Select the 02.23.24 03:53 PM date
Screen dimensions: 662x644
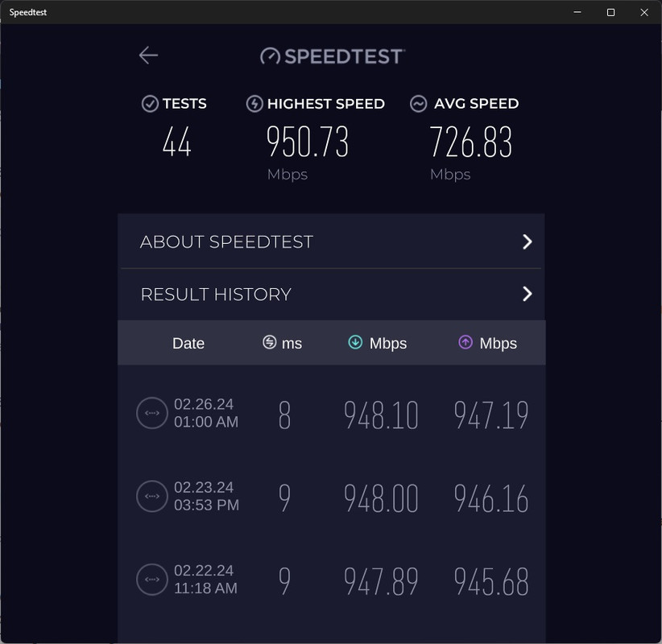point(206,496)
